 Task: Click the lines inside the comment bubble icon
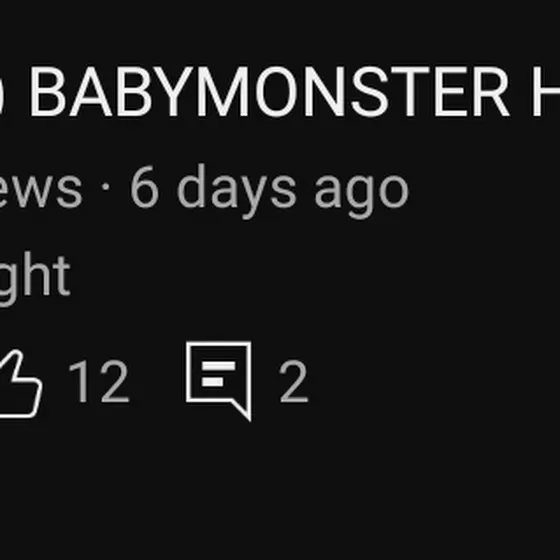point(219,374)
